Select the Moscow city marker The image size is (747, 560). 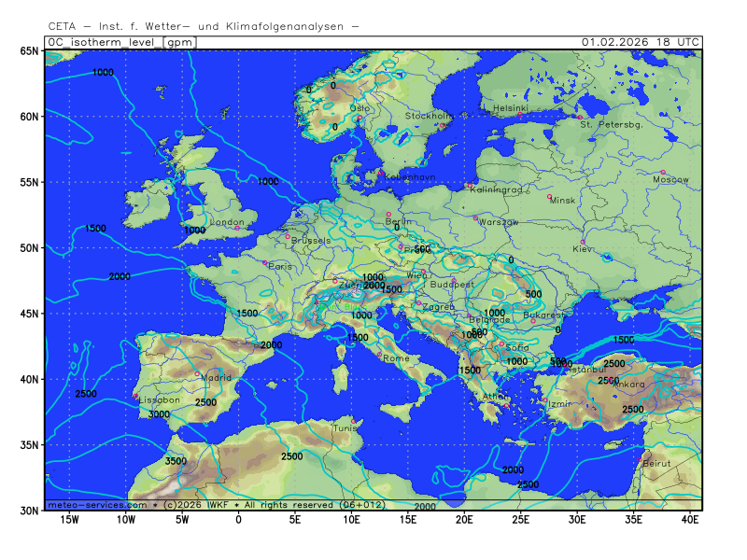point(663,173)
